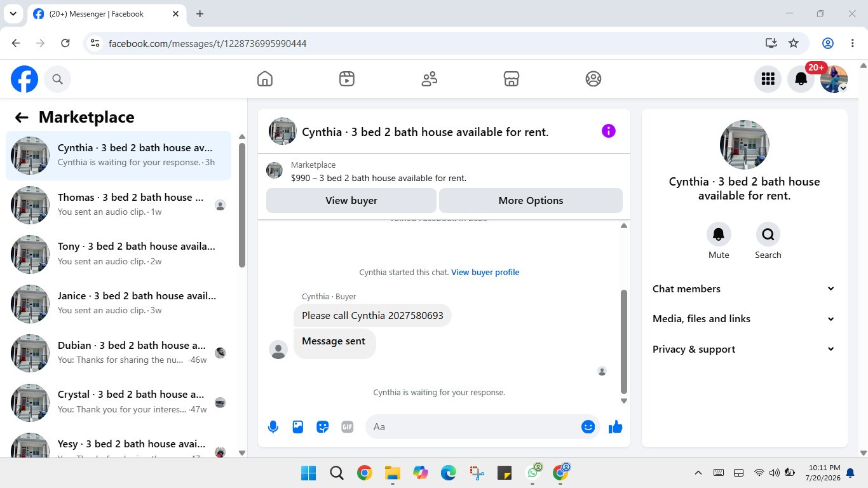The image size is (868, 488).
Task: Click the site information icon in address bar
Action: (95, 43)
